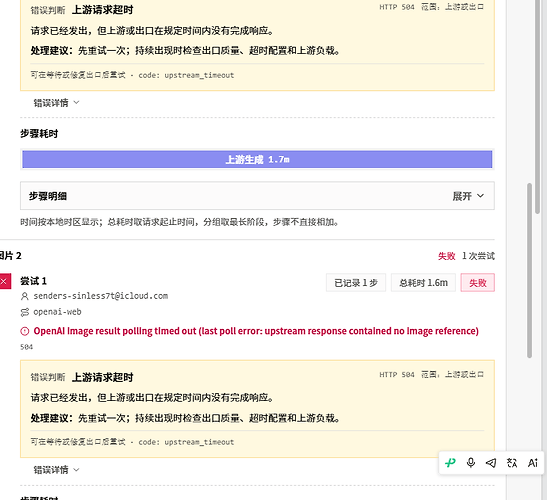Click the 1 次尝试 attempt count text

478,256
